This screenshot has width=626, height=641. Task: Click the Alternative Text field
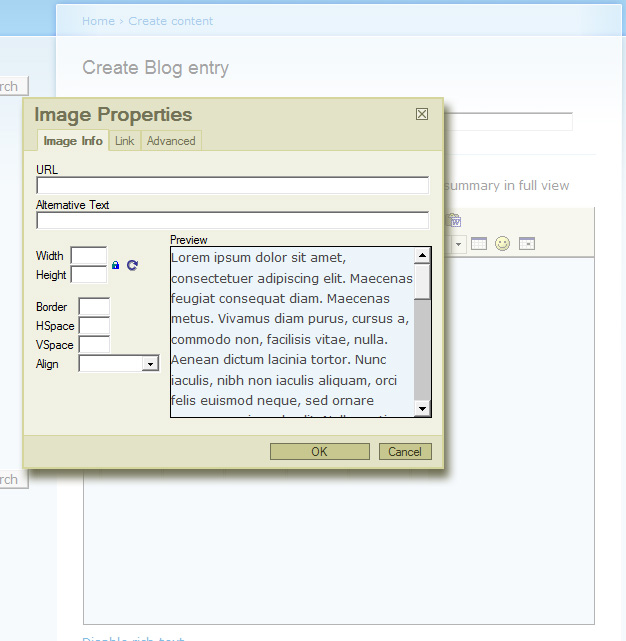tap(233, 221)
